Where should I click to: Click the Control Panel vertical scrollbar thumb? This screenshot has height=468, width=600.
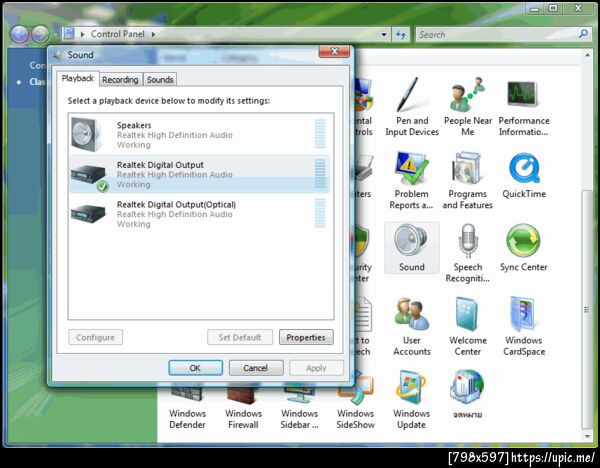[586, 309]
